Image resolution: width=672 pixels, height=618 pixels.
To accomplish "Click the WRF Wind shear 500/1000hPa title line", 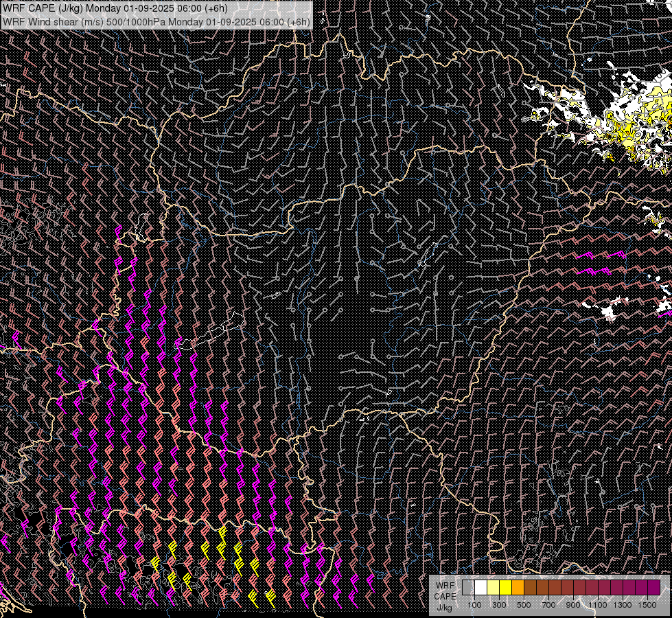I will click(x=157, y=21).
